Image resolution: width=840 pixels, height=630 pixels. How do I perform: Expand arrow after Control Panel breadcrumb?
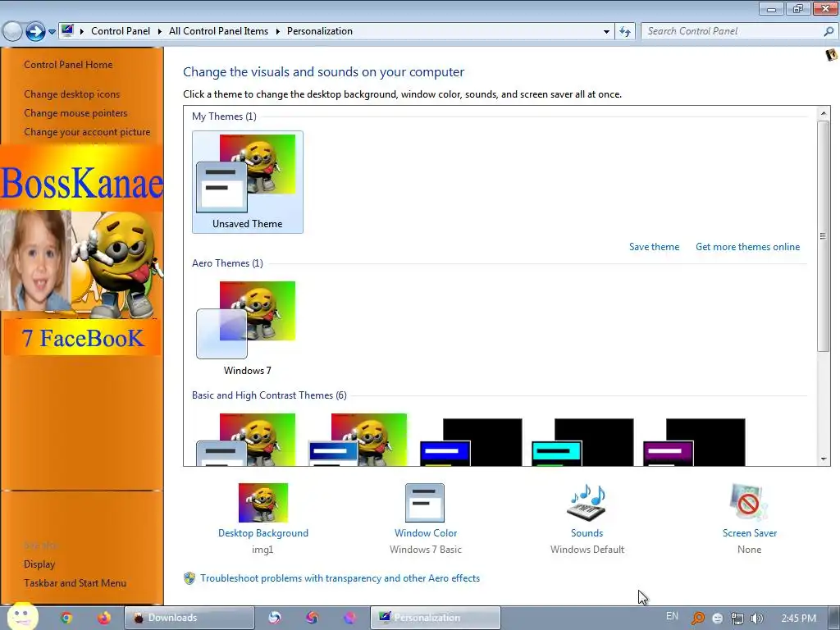(160, 31)
